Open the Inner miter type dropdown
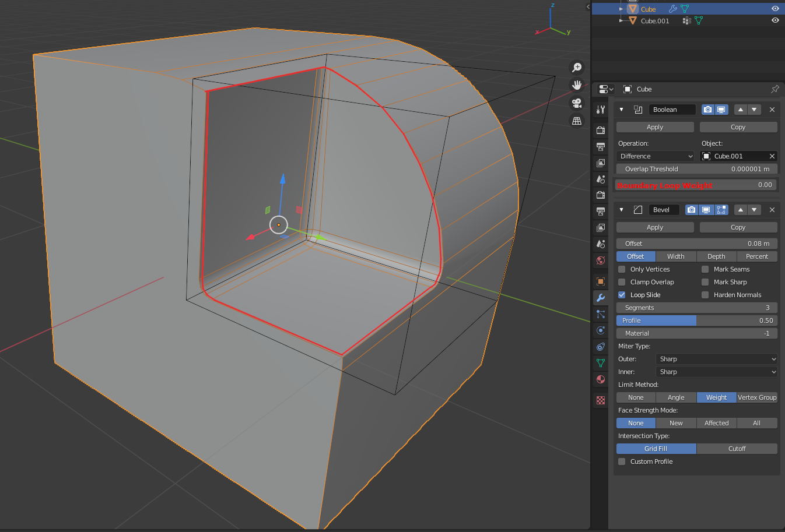Screen dimensions: 785x532 717,372
